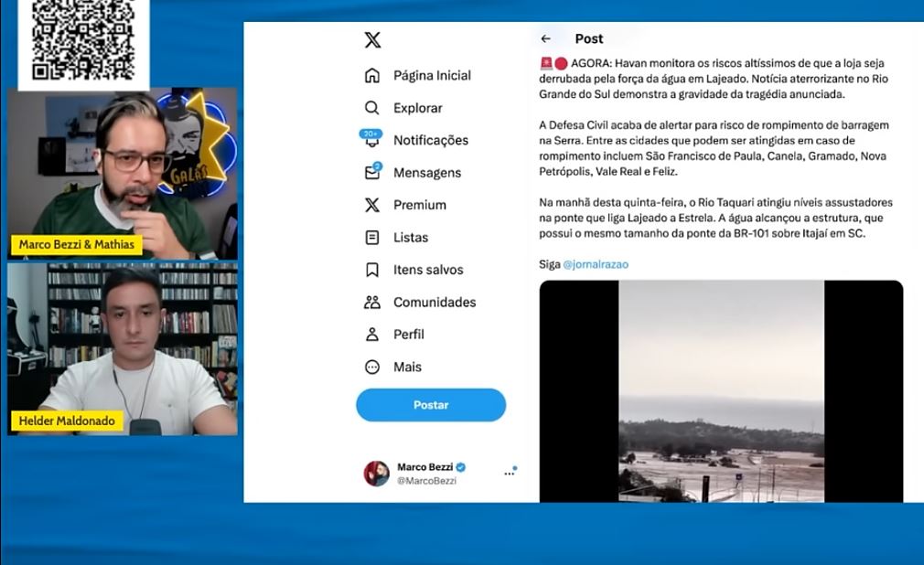Viewport: 924px width, 565px height.
Task: Click the Premium X icon
Action: pyautogui.click(x=371, y=205)
